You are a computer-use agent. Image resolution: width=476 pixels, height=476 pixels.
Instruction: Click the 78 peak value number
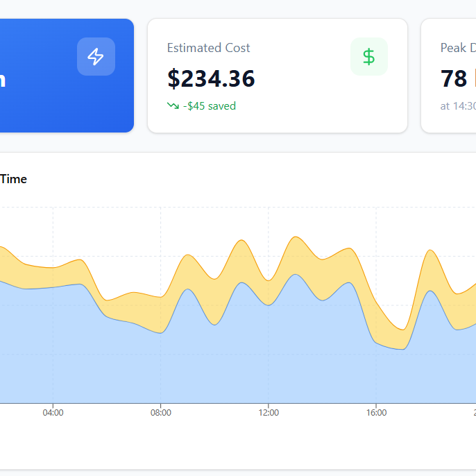[454, 78]
